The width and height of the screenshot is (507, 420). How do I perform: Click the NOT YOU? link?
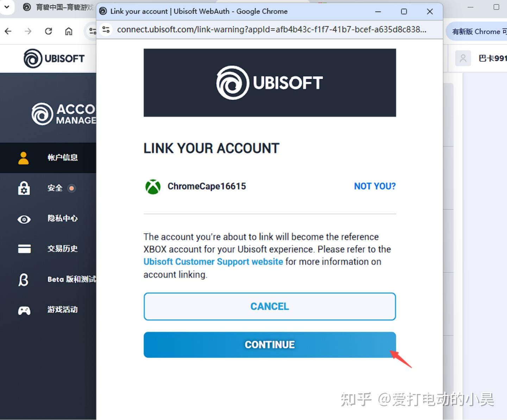pyautogui.click(x=375, y=186)
